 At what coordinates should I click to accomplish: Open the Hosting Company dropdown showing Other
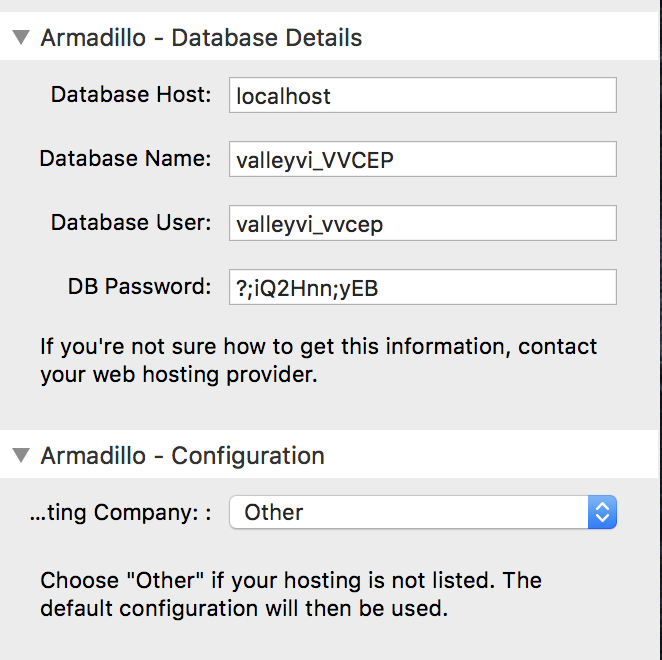pyautogui.click(x=423, y=512)
